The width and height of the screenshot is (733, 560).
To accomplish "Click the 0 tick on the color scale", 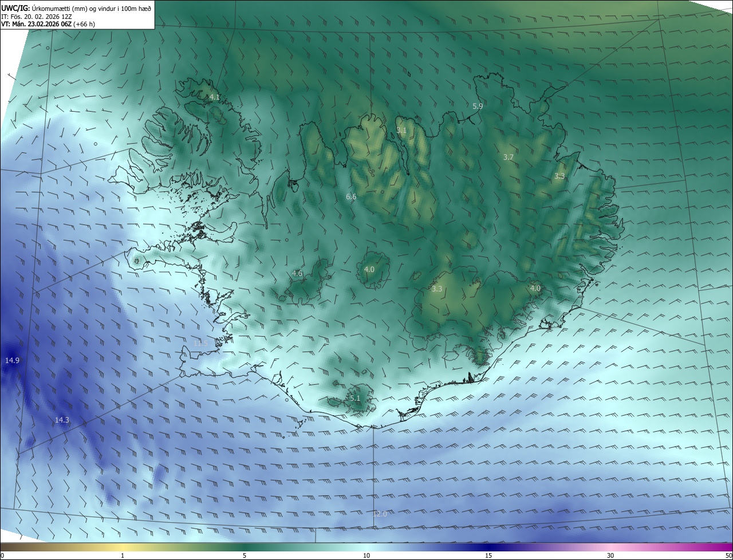I will click(2, 555).
